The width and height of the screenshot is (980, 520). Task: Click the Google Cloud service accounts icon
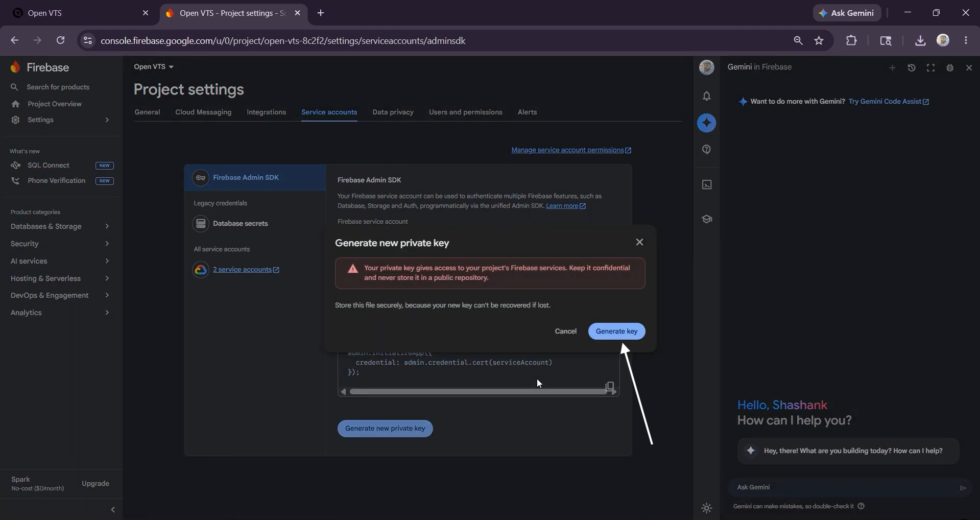[201, 270]
